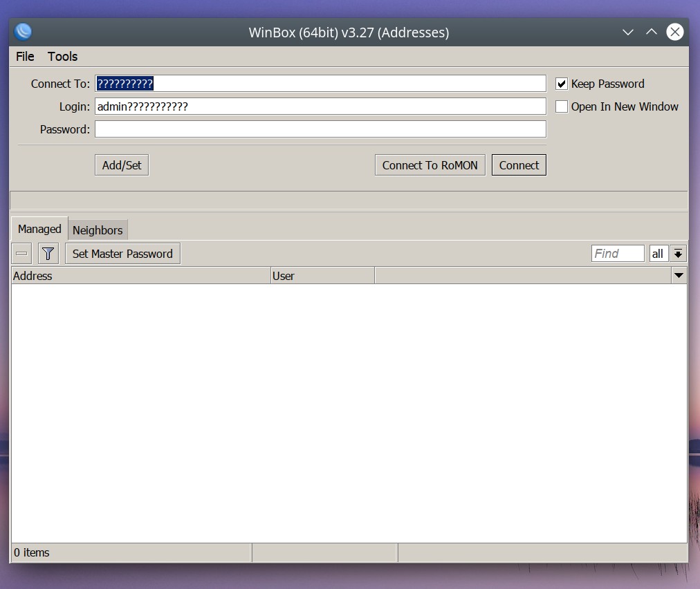Toggle the Keep Password checkbox
Screen dimensions: 700x589
coord(562,84)
